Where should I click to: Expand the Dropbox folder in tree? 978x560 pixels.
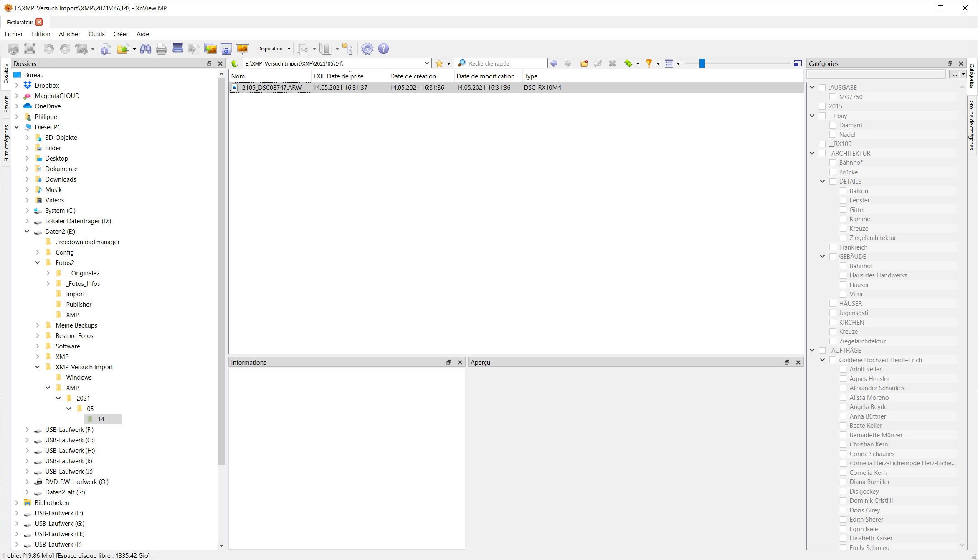click(x=17, y=86)
